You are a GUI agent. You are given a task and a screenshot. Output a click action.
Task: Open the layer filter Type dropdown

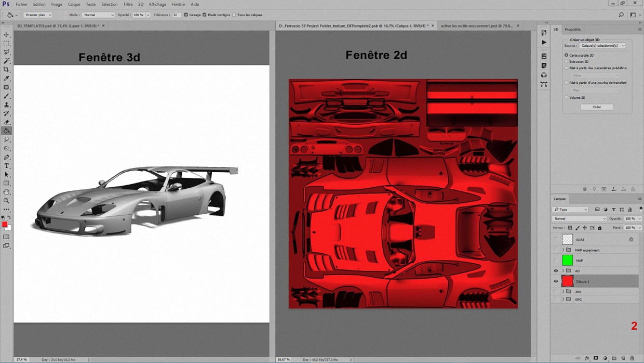click(x=570, y=210)
